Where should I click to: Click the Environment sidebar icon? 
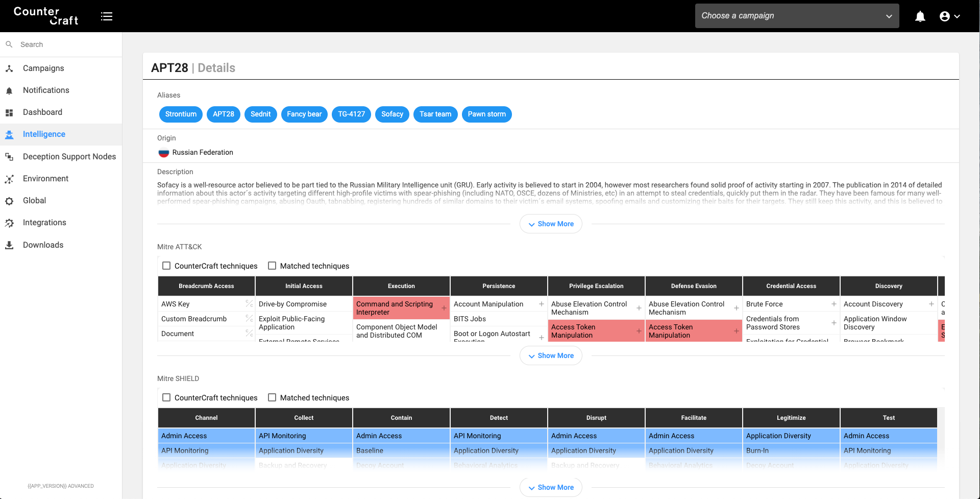(9, 179)
